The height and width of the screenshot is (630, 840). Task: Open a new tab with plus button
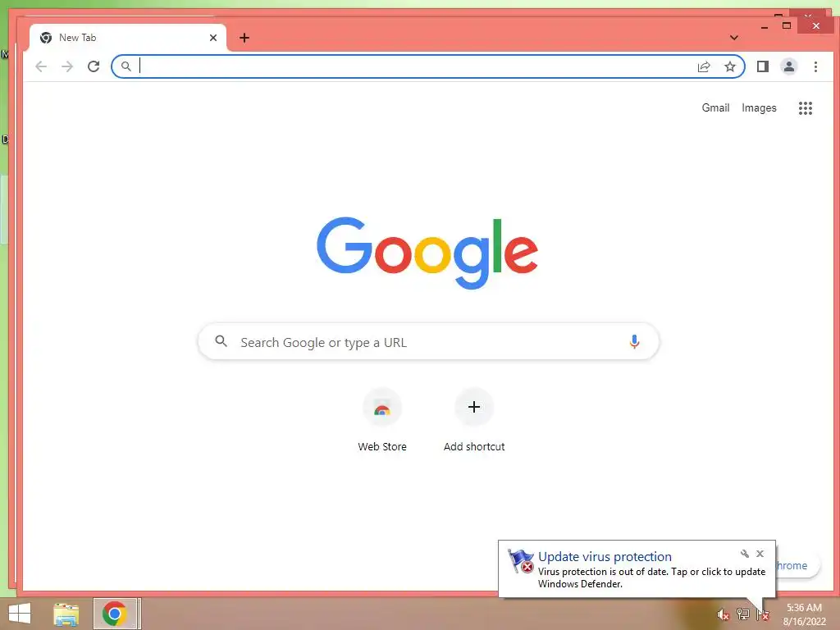244,38
